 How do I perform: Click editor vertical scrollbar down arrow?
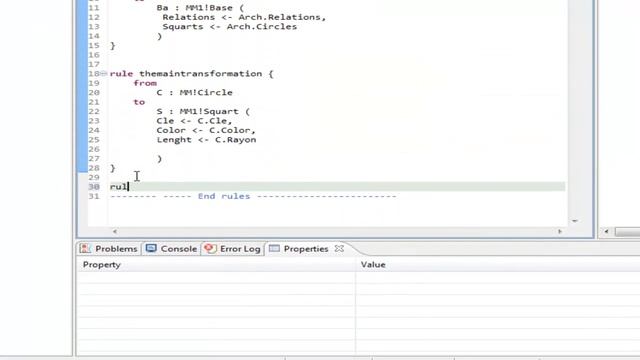(x=575, y=221)
